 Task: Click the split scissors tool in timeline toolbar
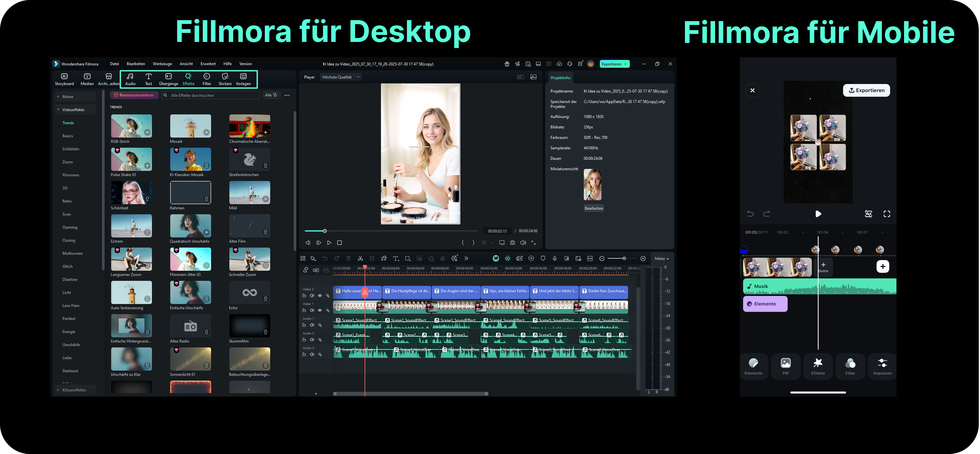360,259
